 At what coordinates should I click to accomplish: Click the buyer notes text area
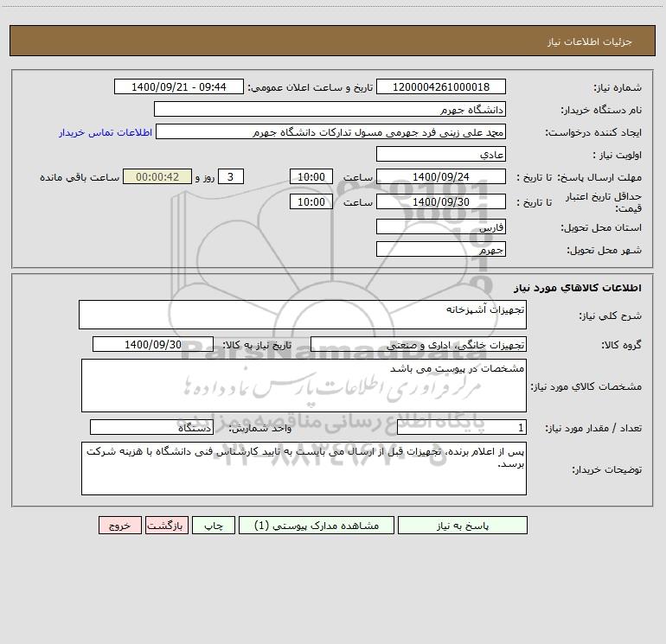pyautogui.click(x=304, y=469)
